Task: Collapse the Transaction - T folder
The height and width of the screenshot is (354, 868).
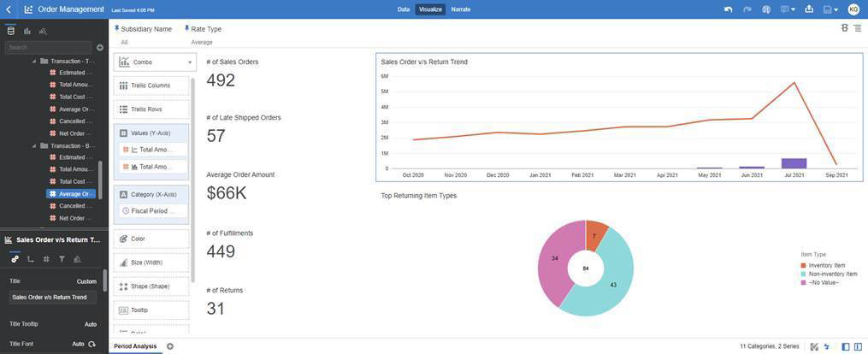Action: tap(34, 61)
